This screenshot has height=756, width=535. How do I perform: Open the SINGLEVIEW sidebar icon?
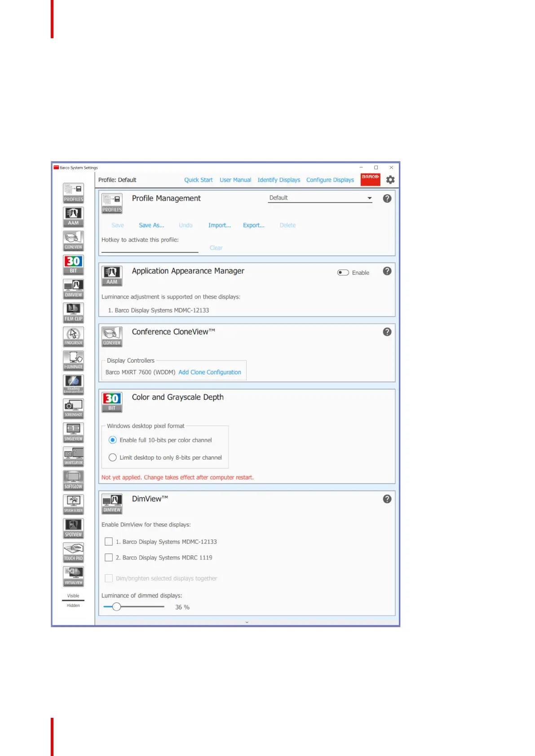tap(73, 433)
